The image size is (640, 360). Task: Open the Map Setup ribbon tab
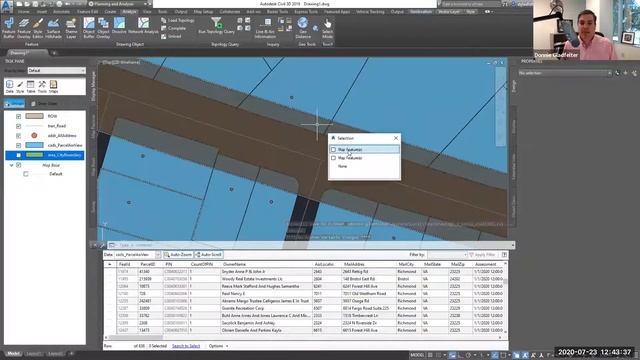click(203, 12)
